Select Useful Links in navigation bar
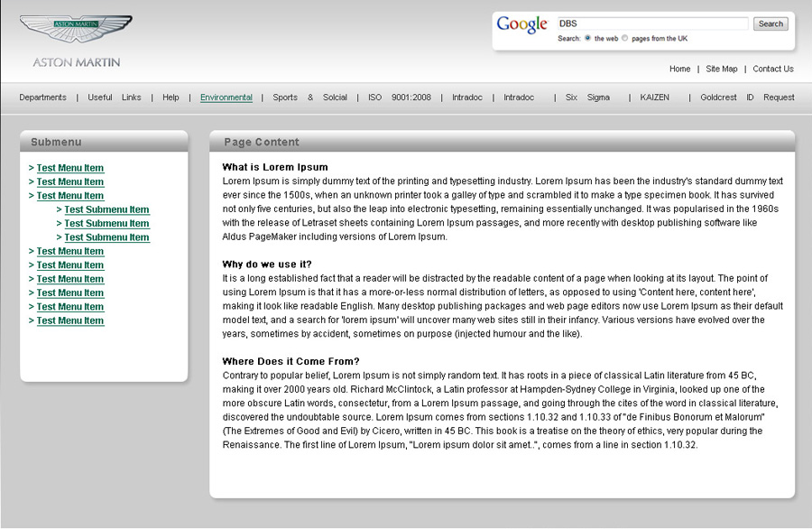This screenshot has height=529, width=812. point(114,97)
